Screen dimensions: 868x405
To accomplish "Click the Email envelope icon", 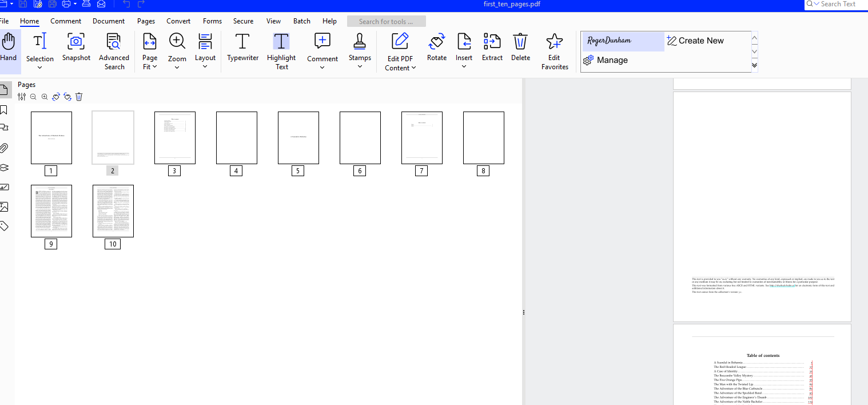I will [x=101, y=4].
